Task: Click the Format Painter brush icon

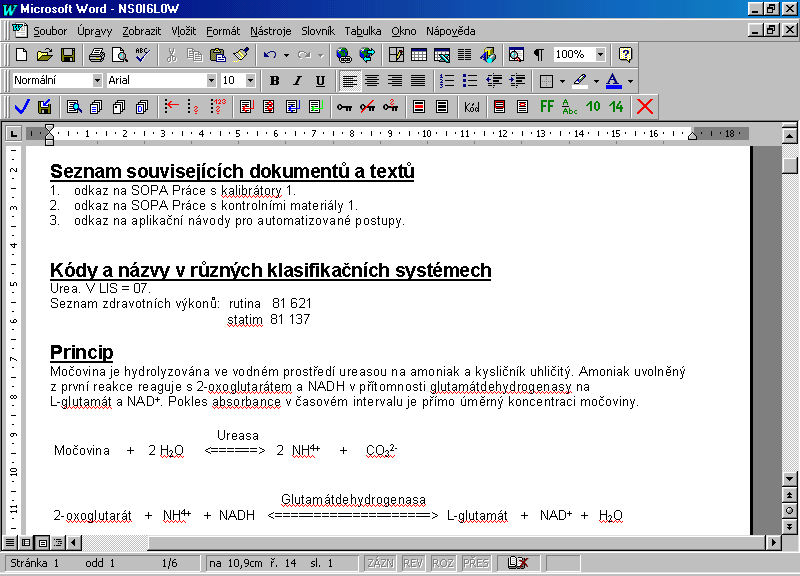Action: (x=240, y=55)
